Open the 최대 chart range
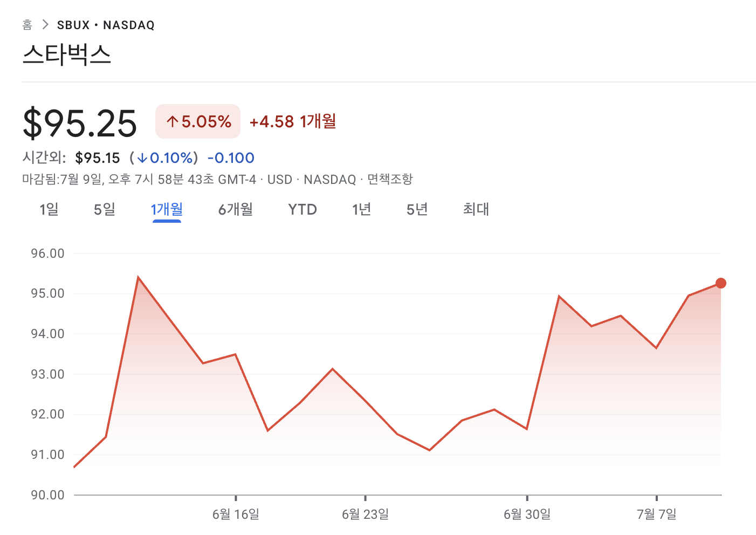Screen dimensions: 756x535 (x=476, y=209)
